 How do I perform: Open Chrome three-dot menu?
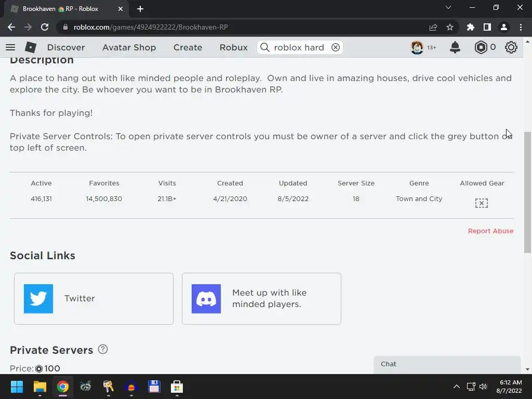[x=521, y=27]
